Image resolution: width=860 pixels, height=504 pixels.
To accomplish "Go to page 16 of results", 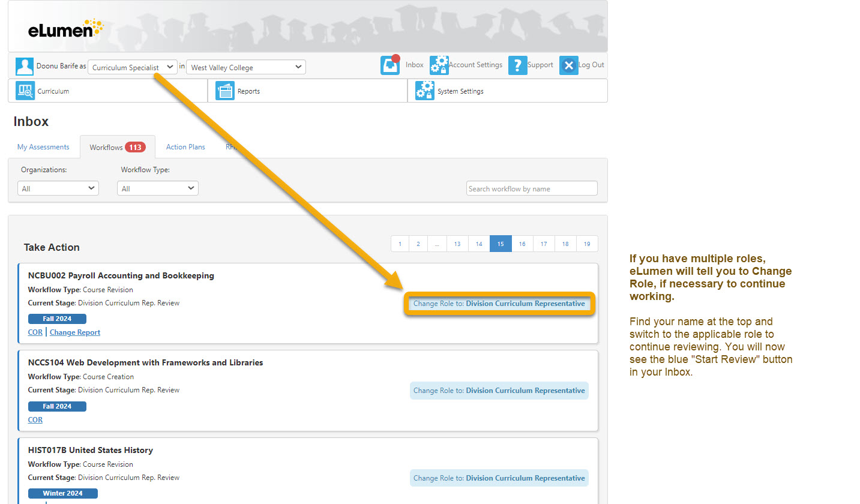I will pyautogui.click(x=522, y=244).
